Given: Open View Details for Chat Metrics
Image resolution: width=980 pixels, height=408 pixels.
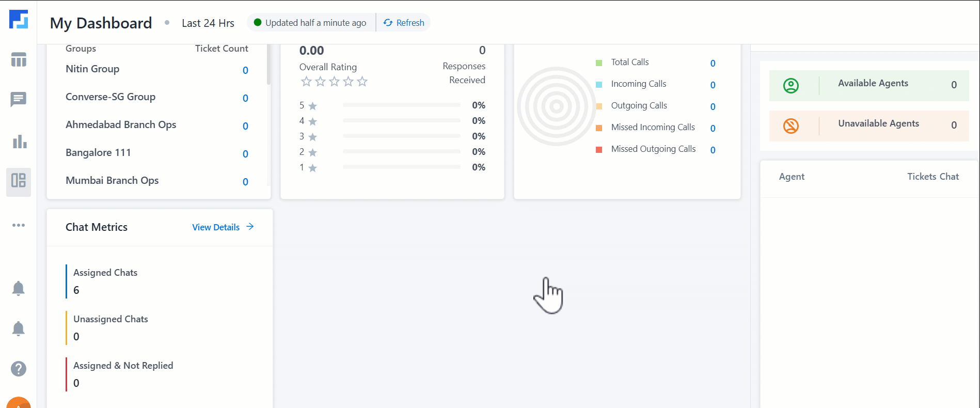Looking at the screenshot, I should 223,227.
